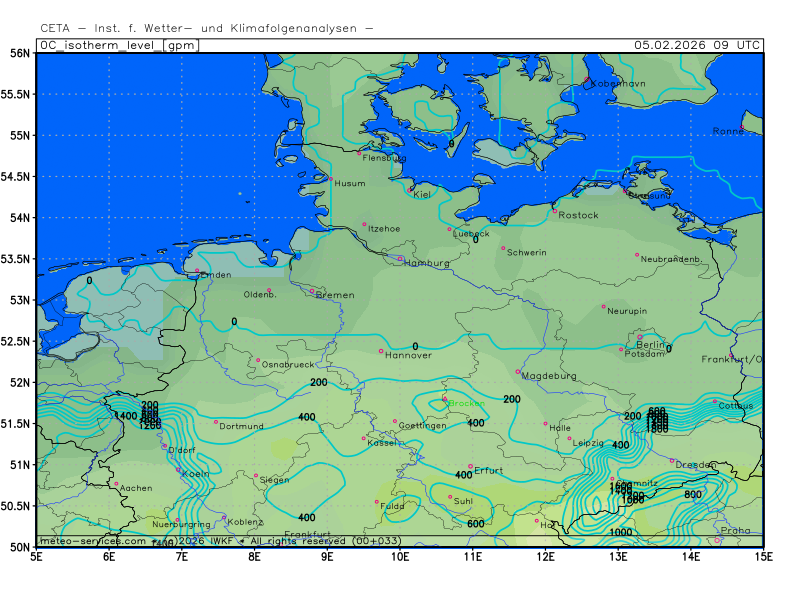
Task: Click the Hannover city marker
Action: [x=381, y=351]
